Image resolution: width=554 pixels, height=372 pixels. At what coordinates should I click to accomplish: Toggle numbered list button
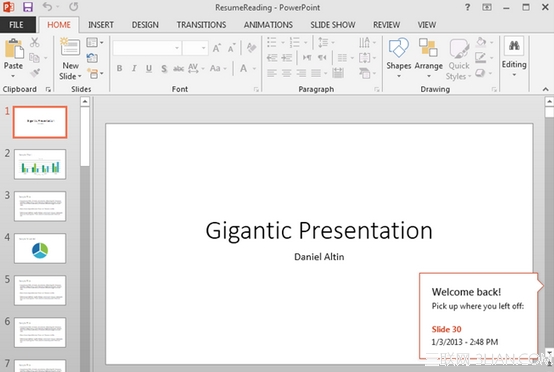[x=294, y=42]
